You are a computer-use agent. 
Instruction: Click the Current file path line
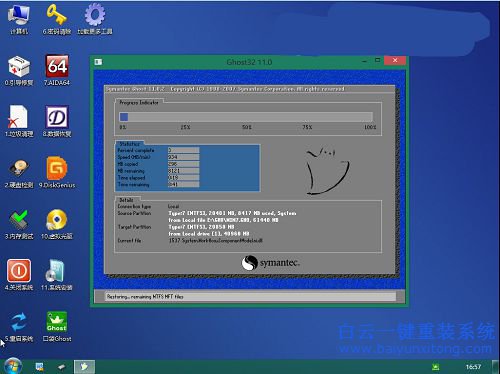(216, 240)
